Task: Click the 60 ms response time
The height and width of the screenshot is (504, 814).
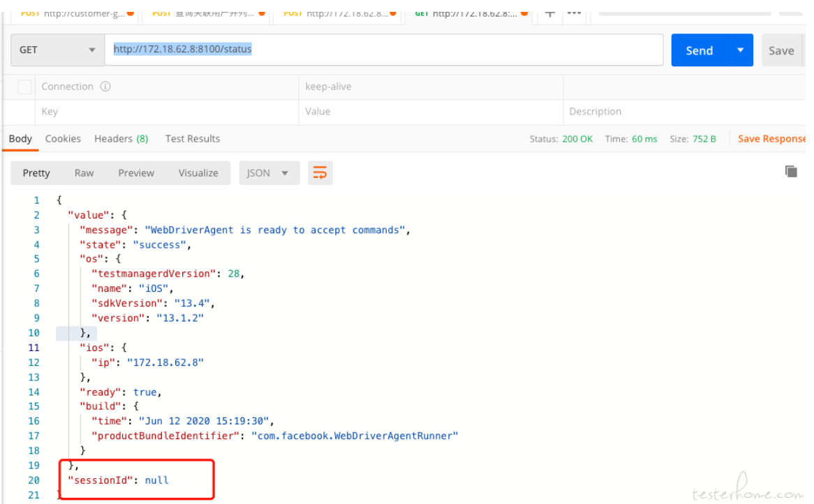Action: click(x=644, y=139)
